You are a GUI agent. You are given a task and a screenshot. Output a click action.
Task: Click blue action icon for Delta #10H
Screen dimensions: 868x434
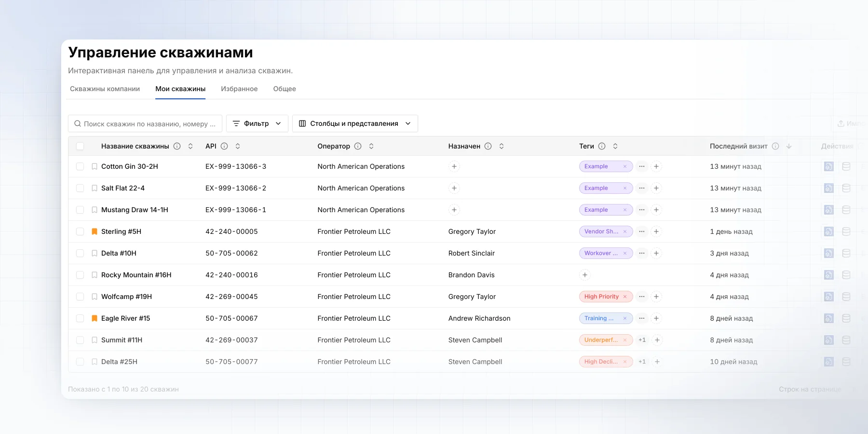[829, 253]
